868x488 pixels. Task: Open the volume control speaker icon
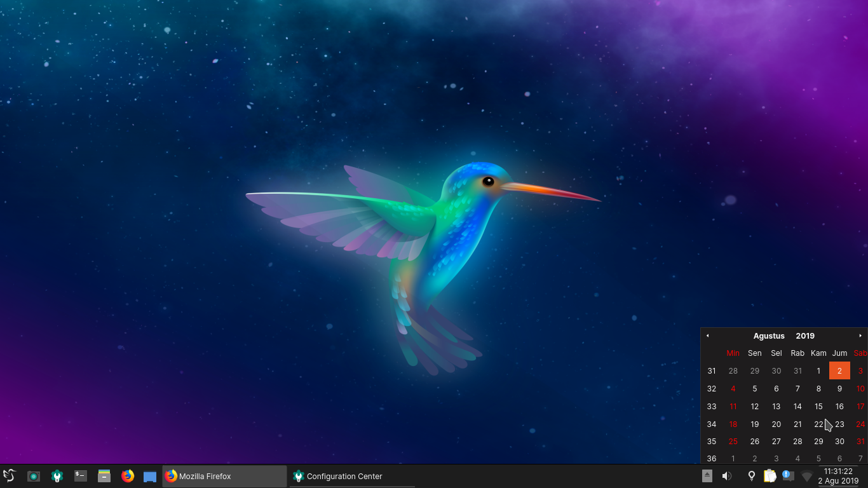pyautogui.click(x=727, y=476)
